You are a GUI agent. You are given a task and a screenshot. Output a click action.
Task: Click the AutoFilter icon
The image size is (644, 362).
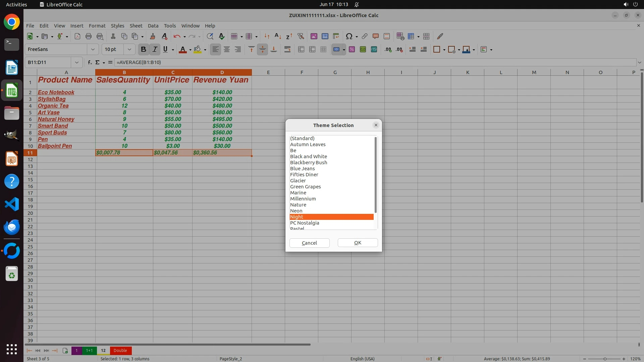[x=301, y=36]
